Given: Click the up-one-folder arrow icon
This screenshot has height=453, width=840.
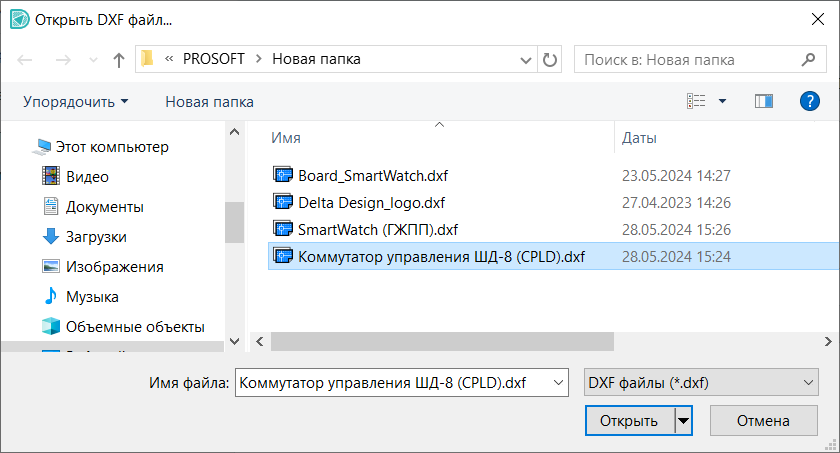Looking at the screenshot, I should (x=119, y=60).
